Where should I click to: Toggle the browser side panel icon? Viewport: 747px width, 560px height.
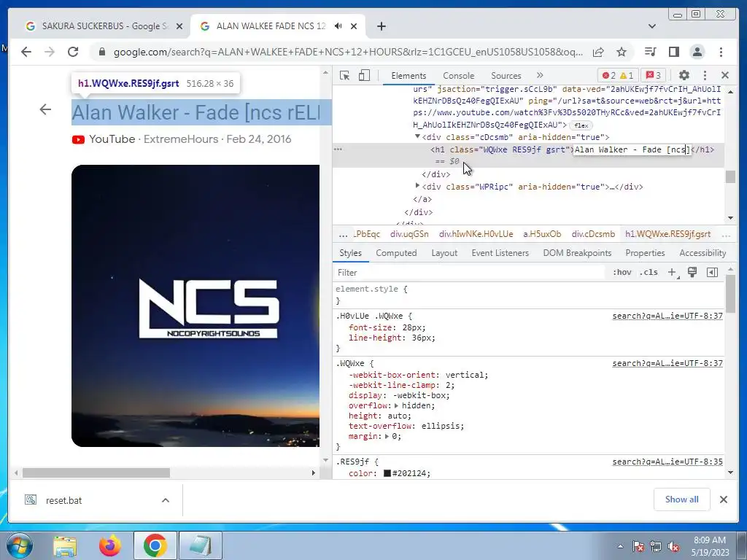tap(673, 52)
